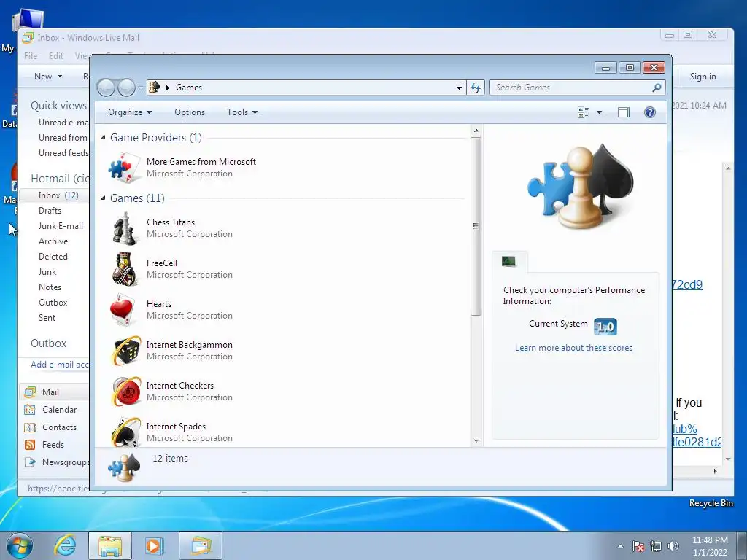The width and height of the screenshot is (747, 560).
Task: Open the Tools dropdown menu
Action: pyautogui.click(x=242, y=112)
